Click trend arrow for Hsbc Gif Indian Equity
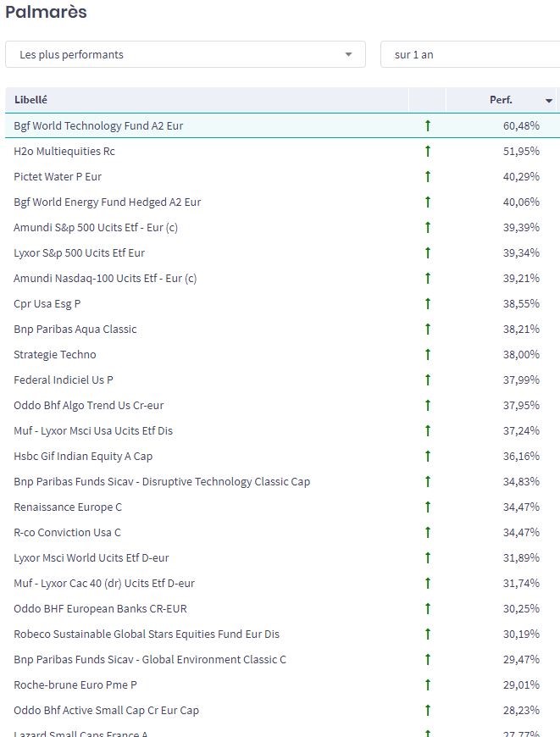560x737 pixels. tap(428, 456)
